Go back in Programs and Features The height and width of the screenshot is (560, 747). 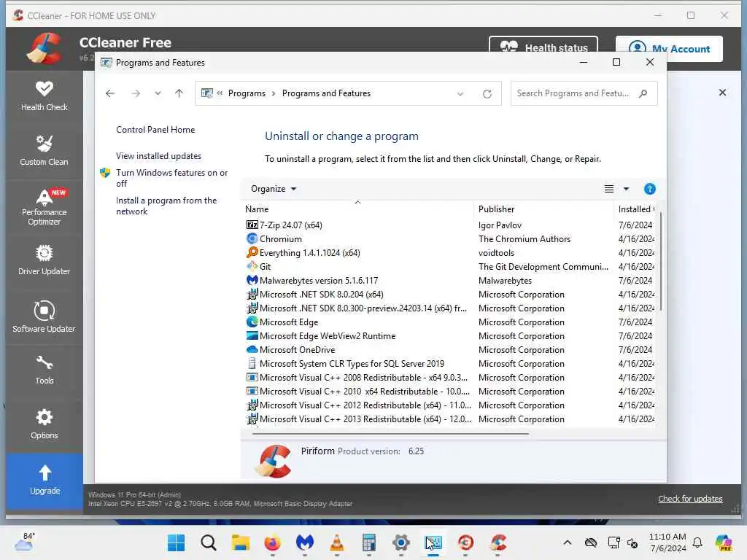click(x=110, y=93)
